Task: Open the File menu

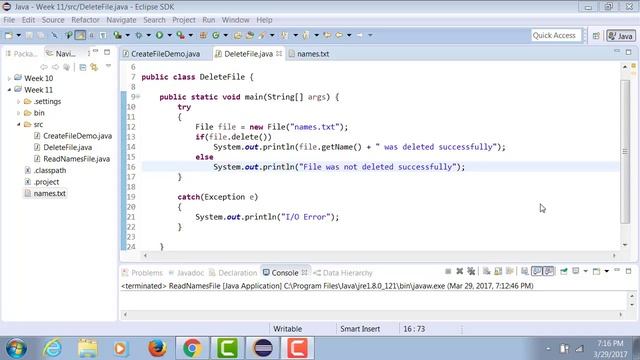Action: (9, 20)
